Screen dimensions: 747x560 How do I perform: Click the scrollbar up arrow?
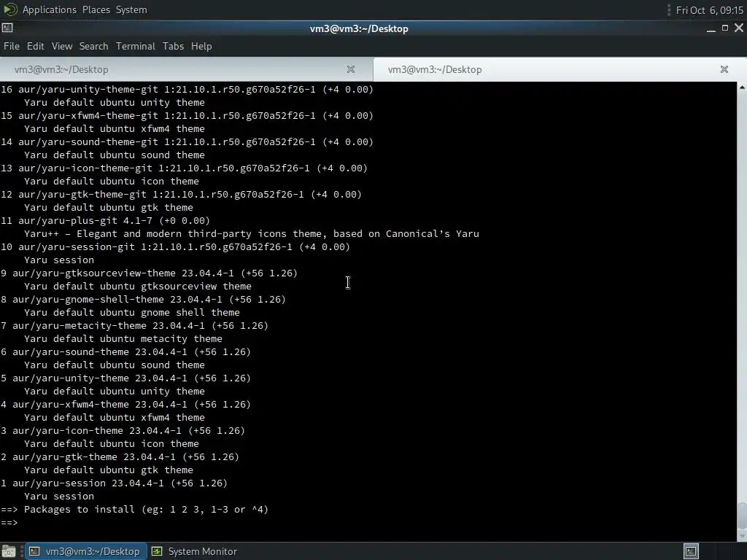point(742,87)
